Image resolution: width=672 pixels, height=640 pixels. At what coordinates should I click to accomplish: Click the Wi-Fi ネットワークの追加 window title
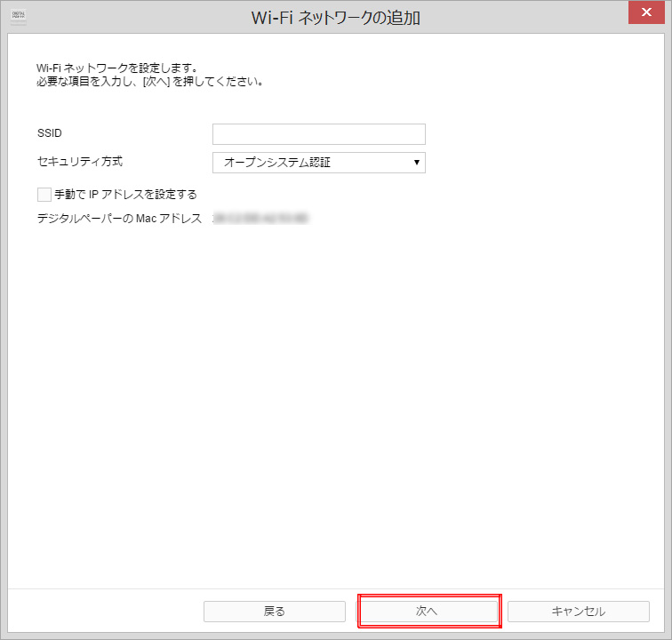pos(338,16)
